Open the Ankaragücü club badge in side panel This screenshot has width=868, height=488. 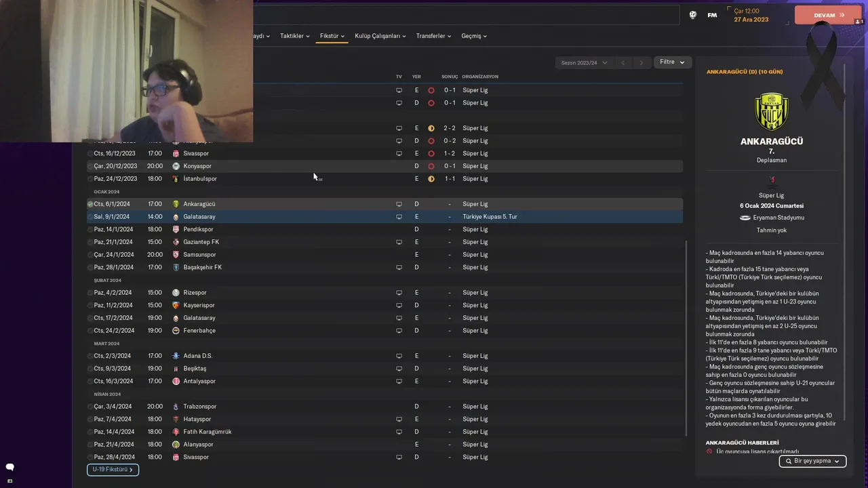[772, 111]
